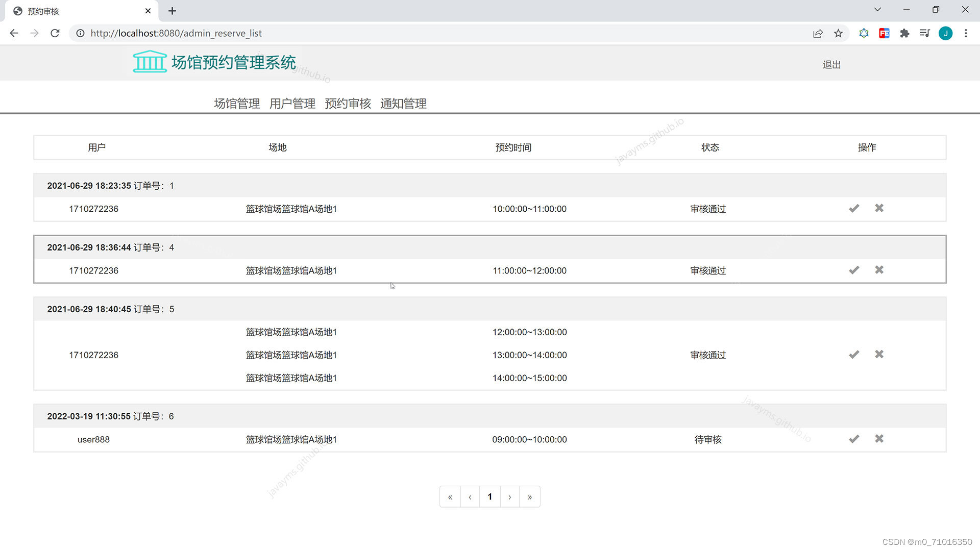
Task: Share this page via the share icon
Action: pyautogui.click(x=818, y=33)
